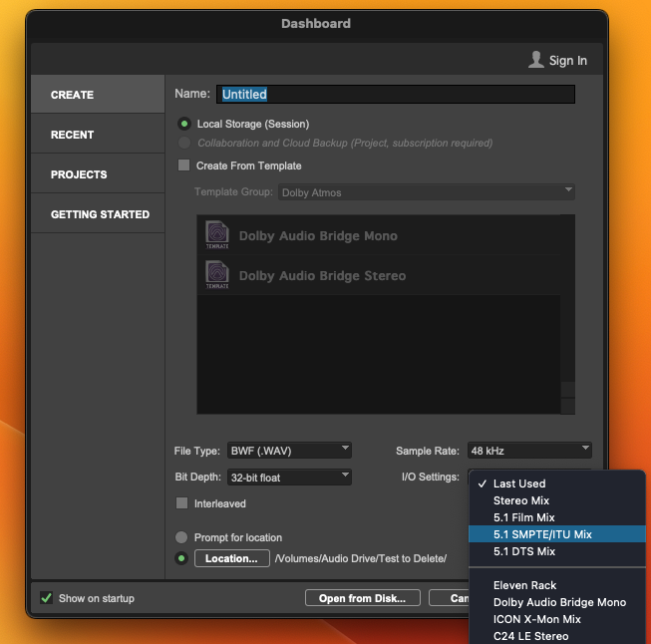Click the Dolby Audio Bridge Stereo template icon
The image size is (651, 644).
point(217,274)
